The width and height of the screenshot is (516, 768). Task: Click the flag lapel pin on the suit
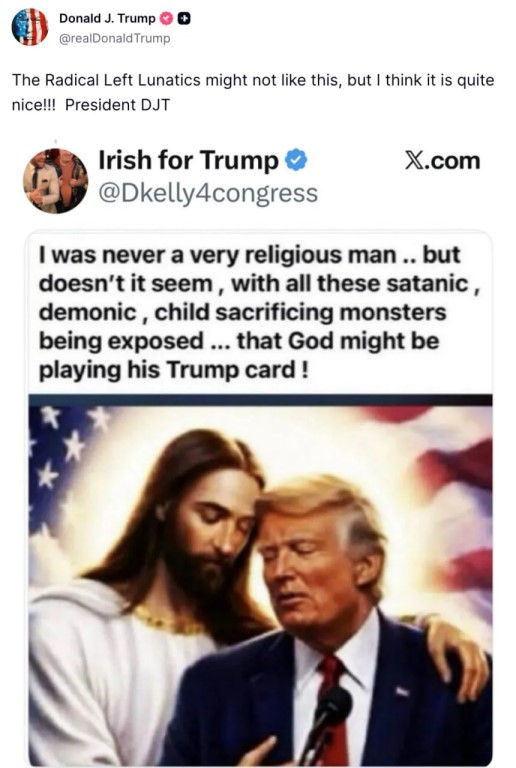pyautogui.click(x=402, y=692)
